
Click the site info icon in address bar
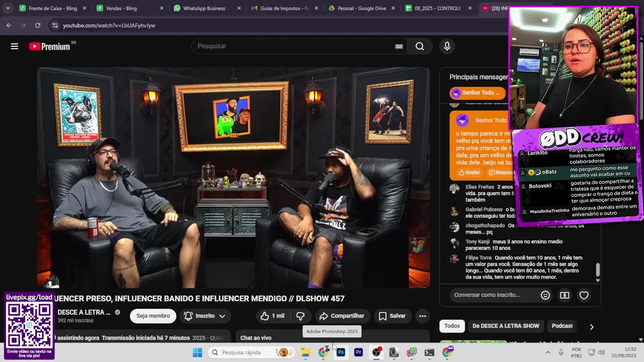pyautogui.click(x=54, y=25)
